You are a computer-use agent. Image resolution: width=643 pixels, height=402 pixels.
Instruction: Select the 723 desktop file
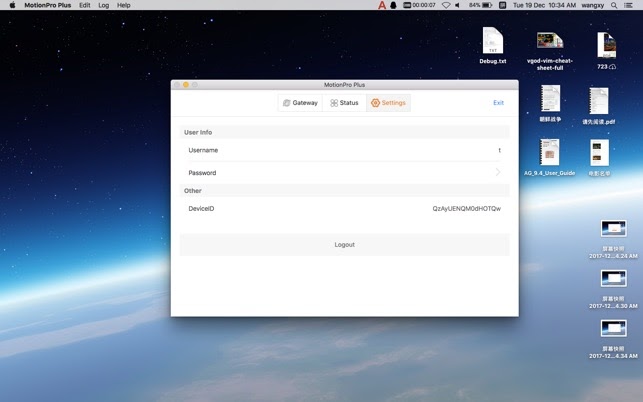[607, 50]
